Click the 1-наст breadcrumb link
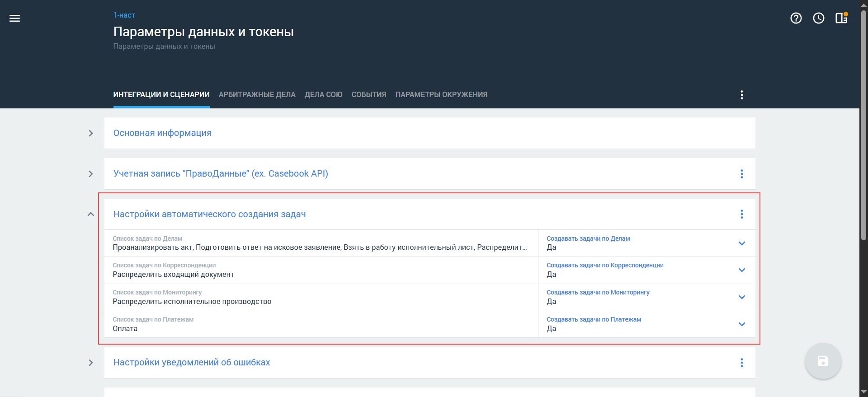The image size is (868, 397). point(124,15)
